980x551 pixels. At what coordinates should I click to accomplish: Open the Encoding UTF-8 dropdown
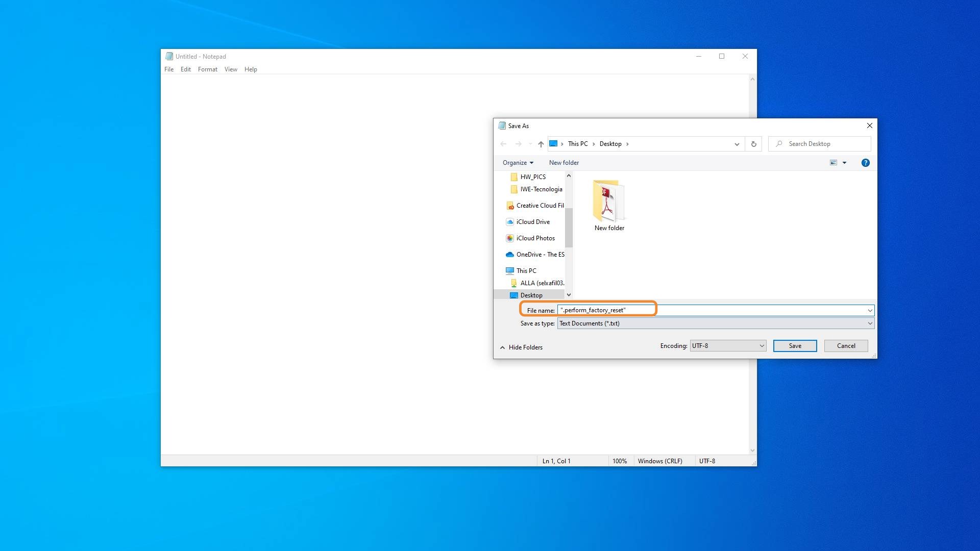[728, 346]
